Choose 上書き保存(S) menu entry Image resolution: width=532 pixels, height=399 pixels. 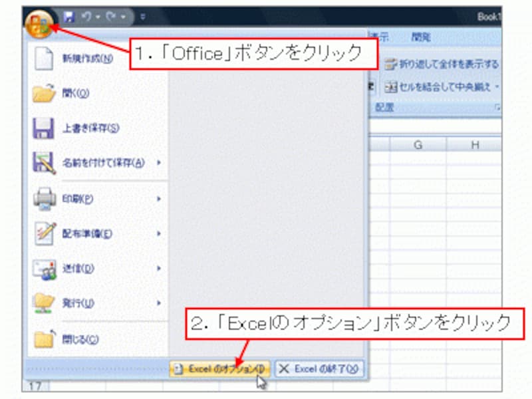point(91,128)
